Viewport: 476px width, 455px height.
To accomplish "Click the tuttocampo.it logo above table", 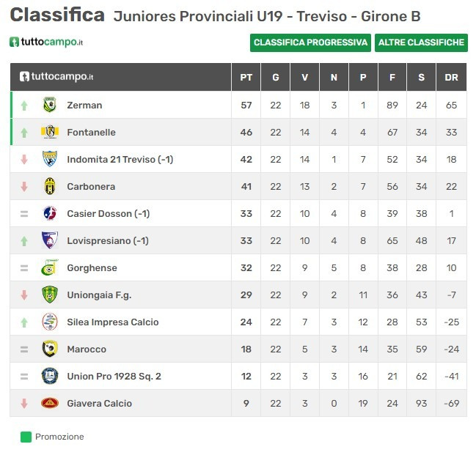I will tap(46, 42).
